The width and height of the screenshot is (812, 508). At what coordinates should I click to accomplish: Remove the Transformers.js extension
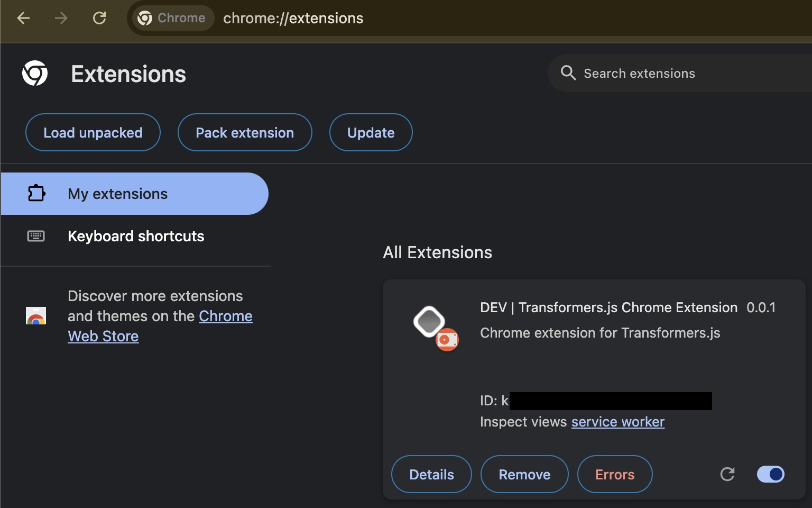524,474
